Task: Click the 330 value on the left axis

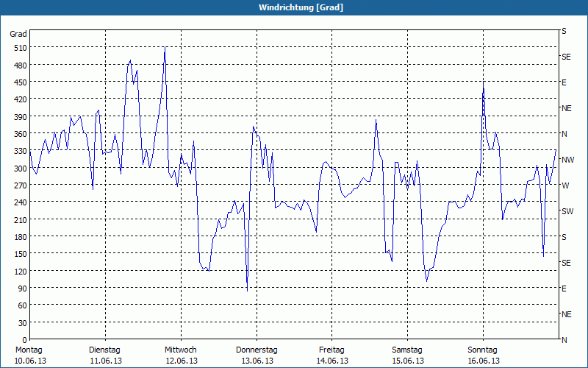Action: pos(21,151)
